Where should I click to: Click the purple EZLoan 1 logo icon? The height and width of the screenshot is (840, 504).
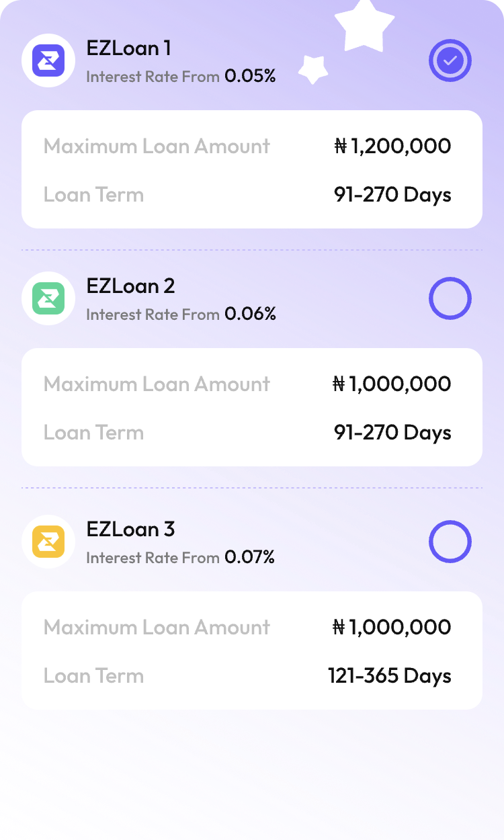click(48, 60)
